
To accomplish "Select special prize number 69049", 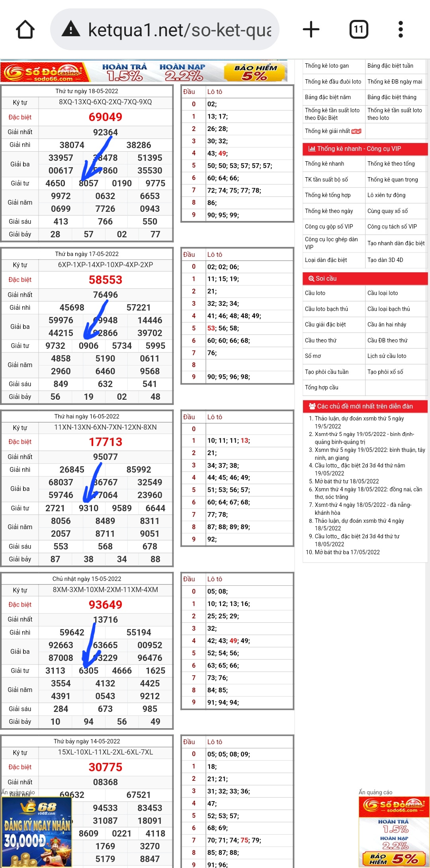I will point(106,117).
